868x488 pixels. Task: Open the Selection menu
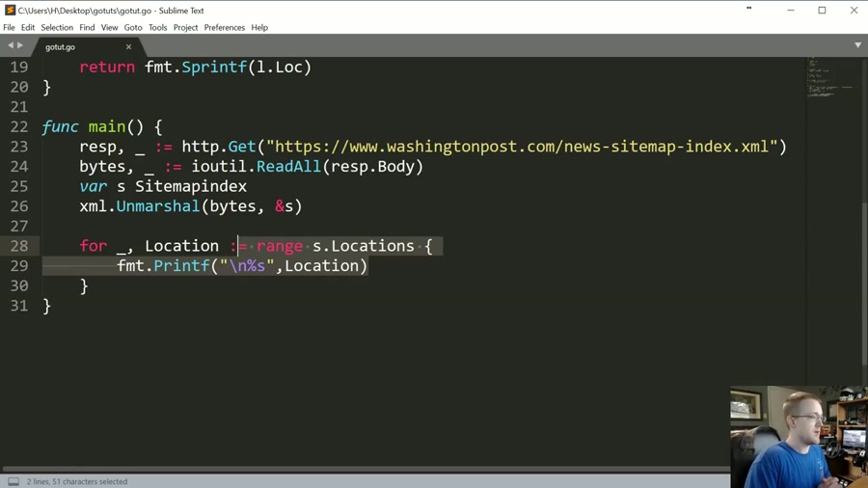point(57,27)
